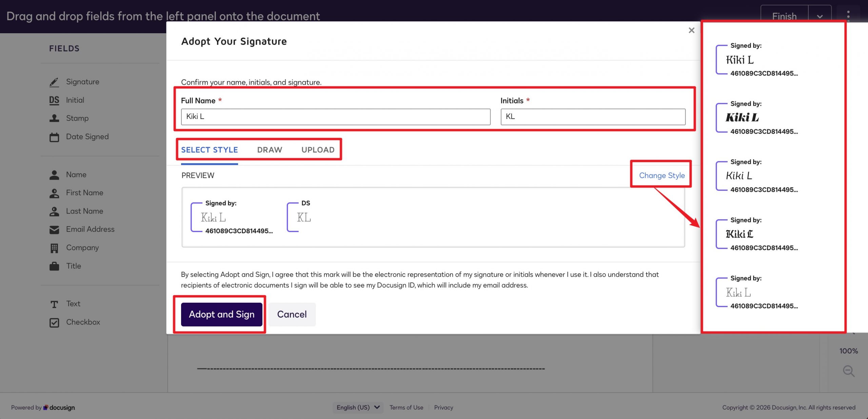Select the DS Initial field icon
The width and height of the screenshot is (868, 419).
pyautogui.click(x=54, y=100)
